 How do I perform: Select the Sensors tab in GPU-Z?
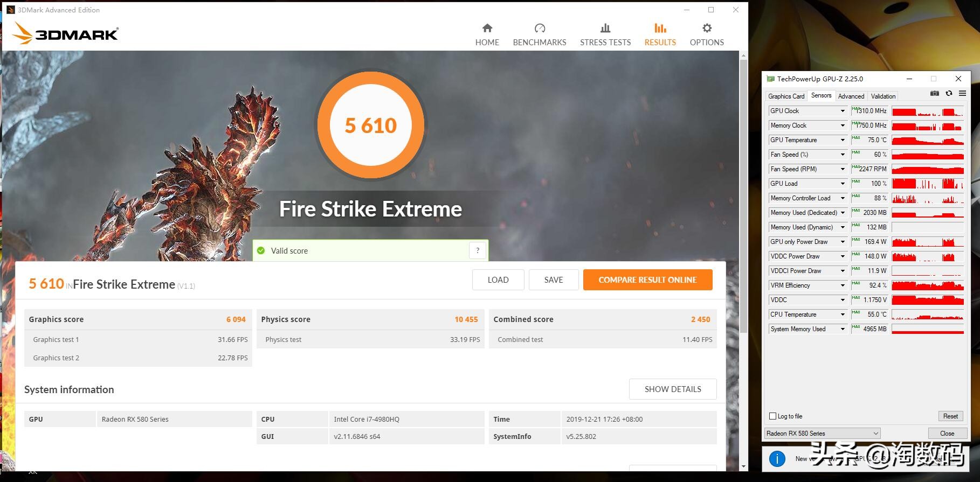click(821, 95)
